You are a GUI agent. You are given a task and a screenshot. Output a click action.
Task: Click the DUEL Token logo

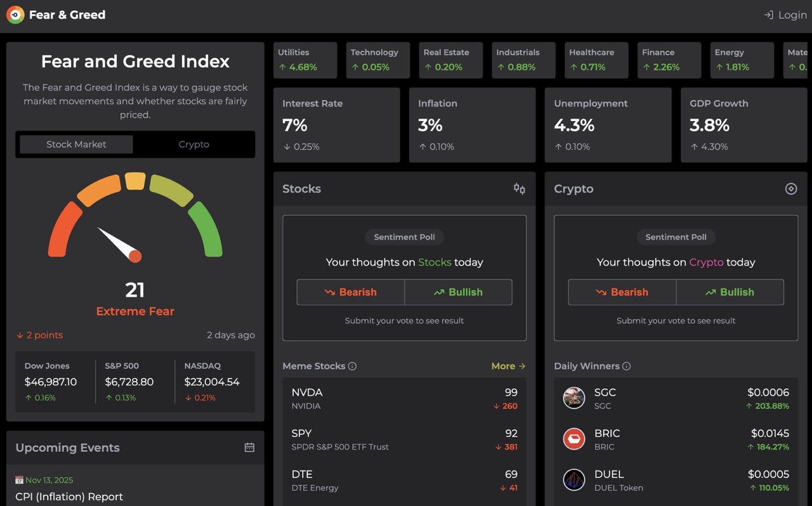[x=574, y=480]
